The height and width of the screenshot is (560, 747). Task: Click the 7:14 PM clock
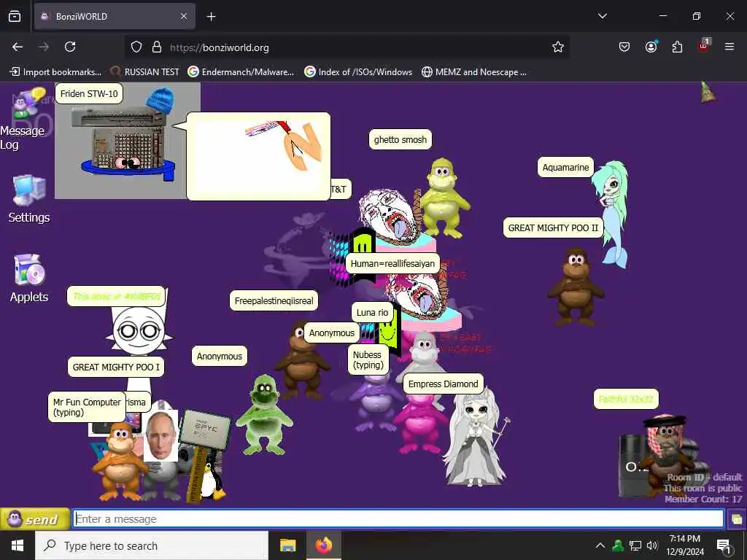click(x=684, y=545)
